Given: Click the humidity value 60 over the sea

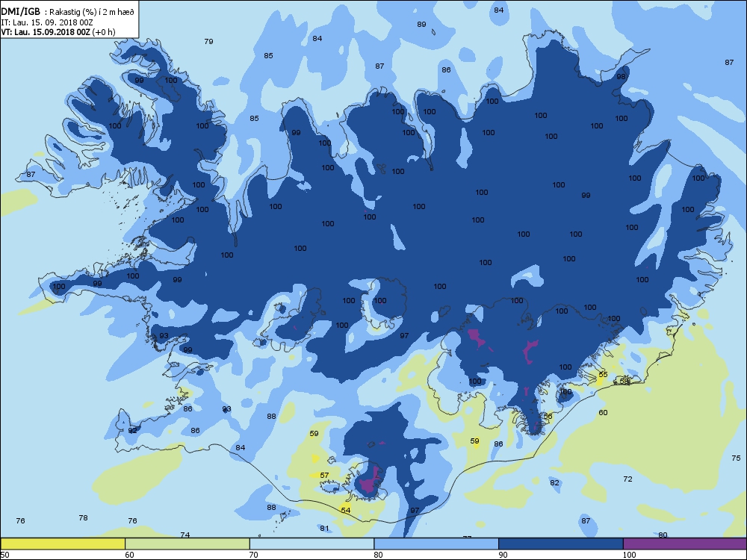Looking at the screenshot, I should (603, 413).
